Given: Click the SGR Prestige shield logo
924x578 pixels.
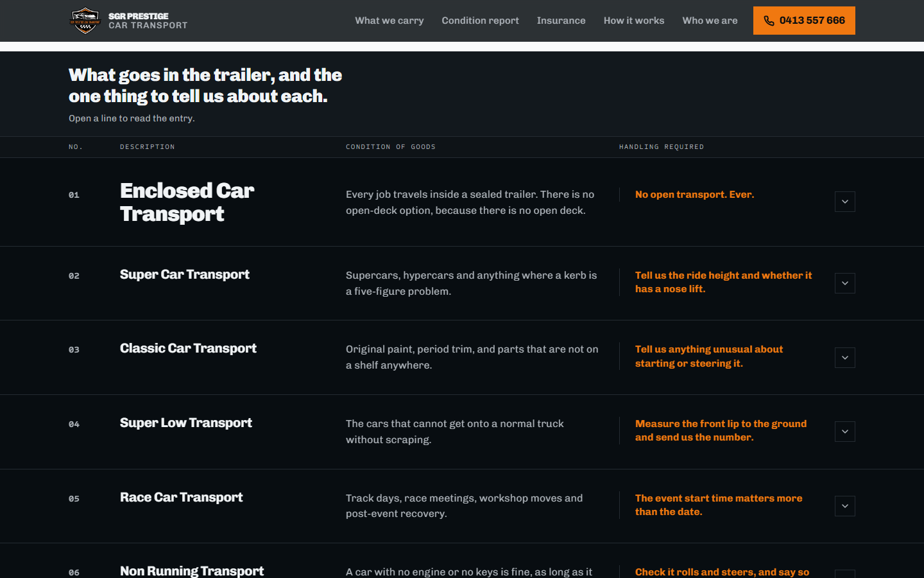Looking at the screenshot, I should click(85, 21).
